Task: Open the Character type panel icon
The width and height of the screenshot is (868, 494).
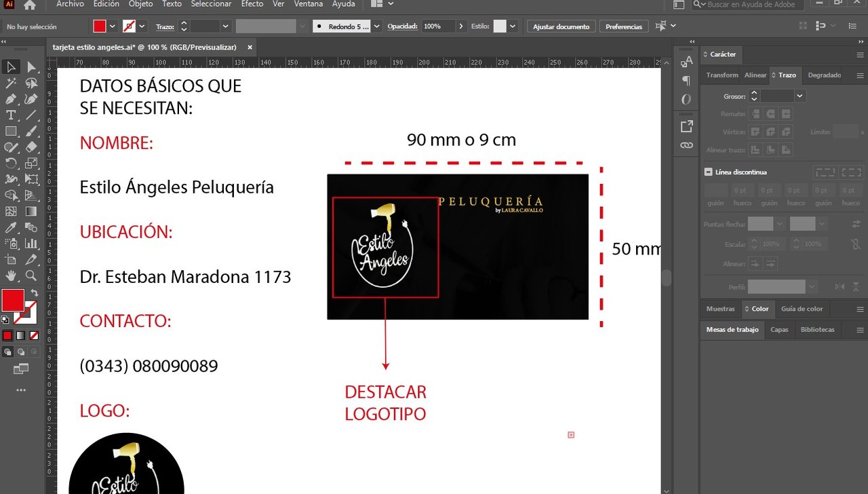Action: [686, 61]
